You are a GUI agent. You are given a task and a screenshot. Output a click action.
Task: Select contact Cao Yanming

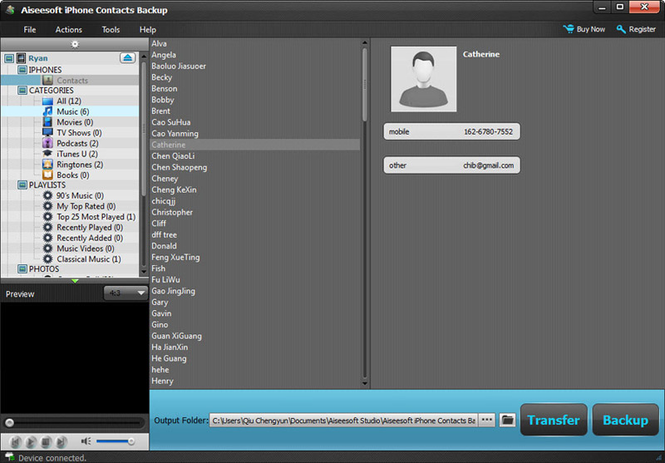coord(255,134)
